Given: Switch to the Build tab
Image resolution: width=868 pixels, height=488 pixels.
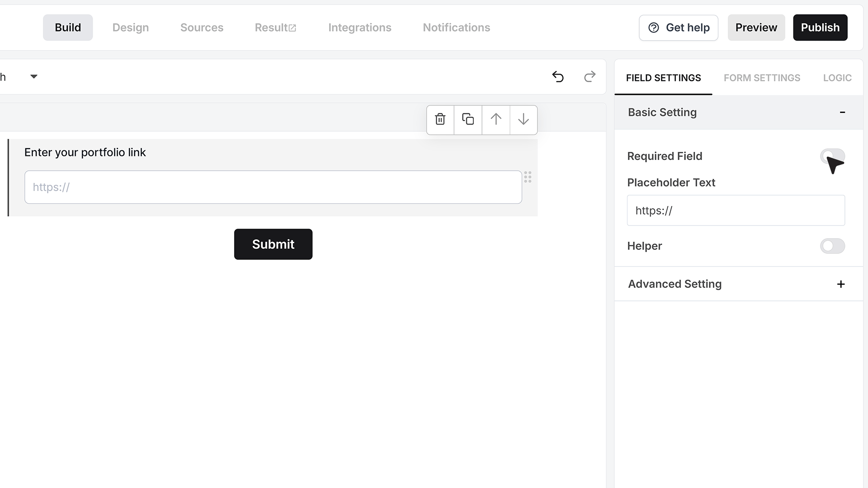Looking at the screenshot, I should pyautogui.click(x=68, y=28).
